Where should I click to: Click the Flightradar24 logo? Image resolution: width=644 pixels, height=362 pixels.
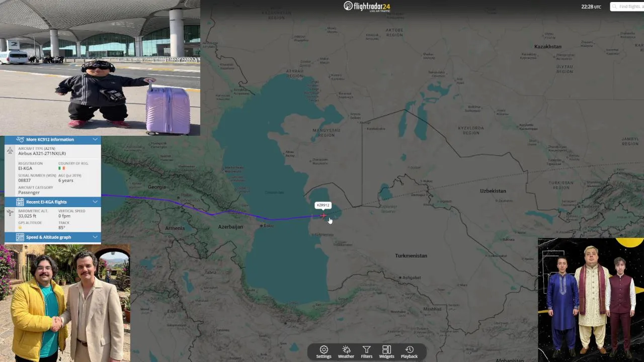pyautogui.click(x=367, y=6)
